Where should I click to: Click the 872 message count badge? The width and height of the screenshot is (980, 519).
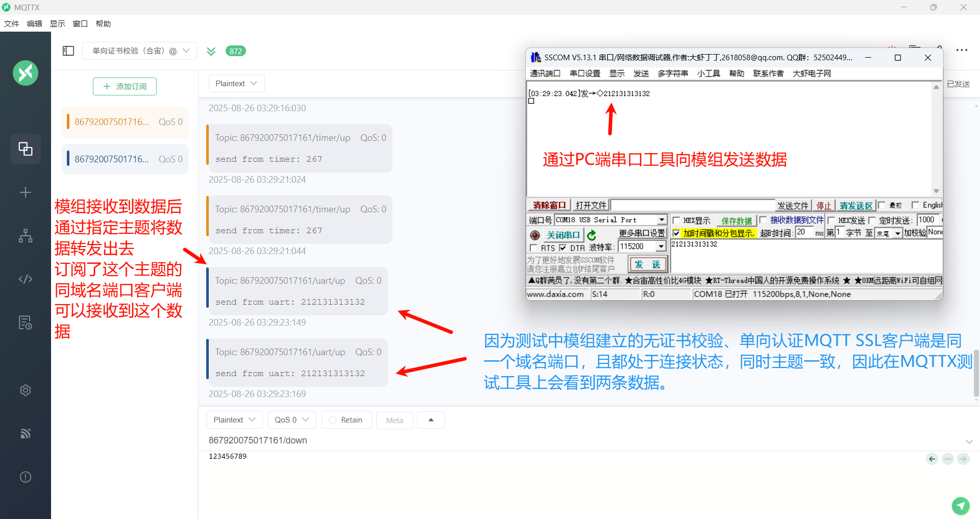(235, 51)
